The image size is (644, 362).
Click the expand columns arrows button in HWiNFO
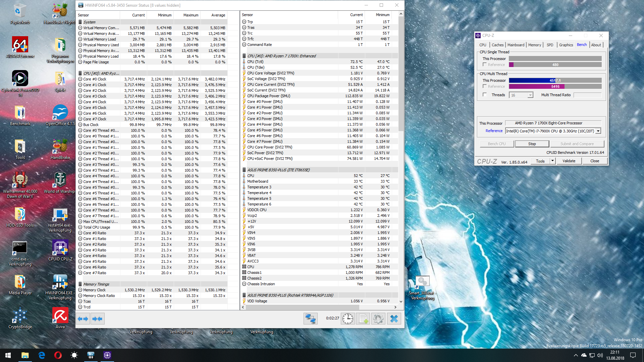(83, 319)
